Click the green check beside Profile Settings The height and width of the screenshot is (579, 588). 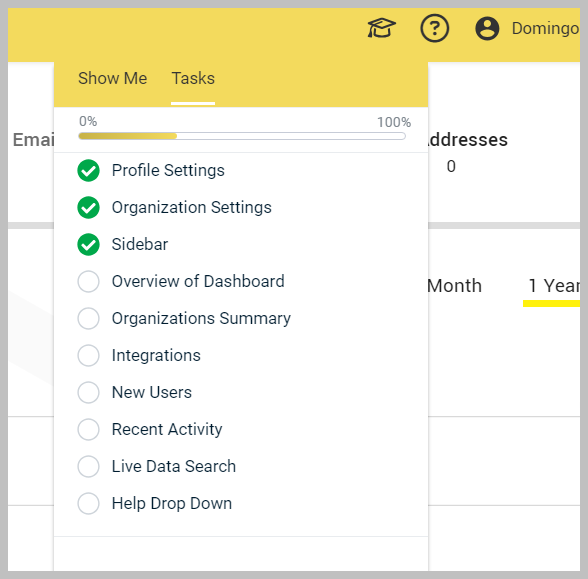coord(88,171)
